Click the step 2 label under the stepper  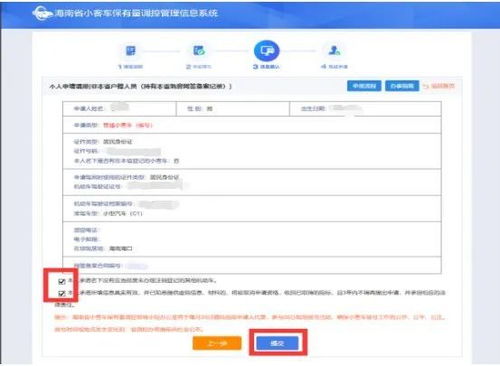point(199,67)
